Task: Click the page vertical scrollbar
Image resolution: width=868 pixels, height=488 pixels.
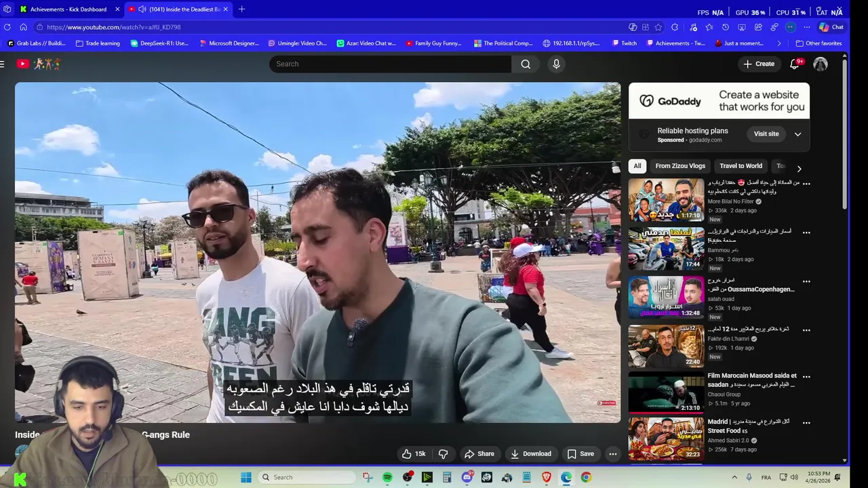Action: coord(844,136)
